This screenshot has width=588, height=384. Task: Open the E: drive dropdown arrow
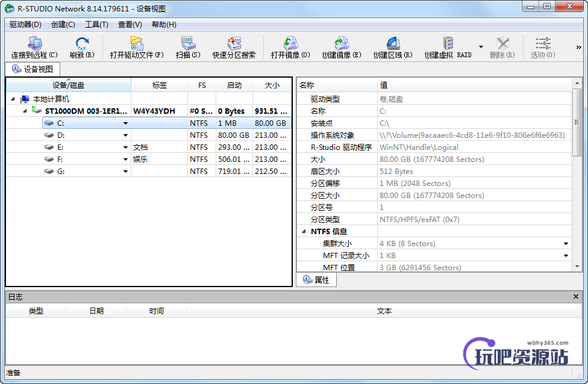click(126, 147)
